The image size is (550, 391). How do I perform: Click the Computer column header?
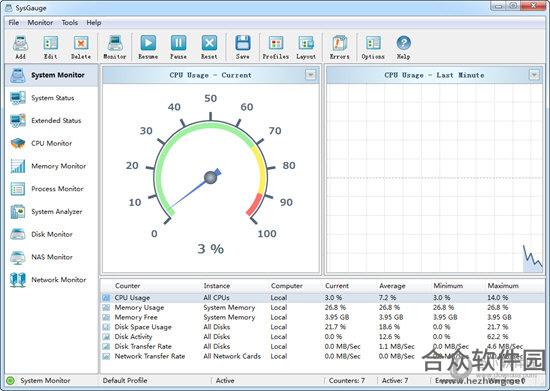point(287,286)
